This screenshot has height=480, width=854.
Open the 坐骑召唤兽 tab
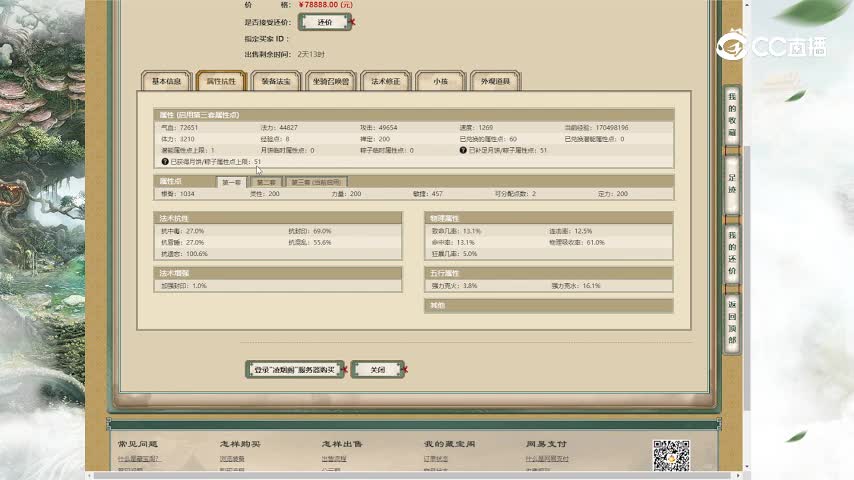click(x=331, y=81)
